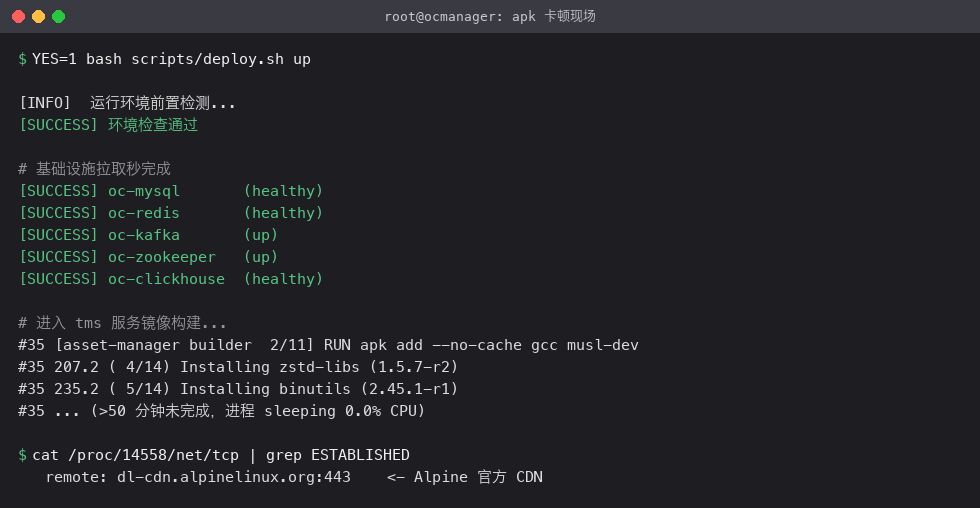This screenshot has width=980, height=508.
Task: Click the oc-kafka (up) status line
Action: 148,235
